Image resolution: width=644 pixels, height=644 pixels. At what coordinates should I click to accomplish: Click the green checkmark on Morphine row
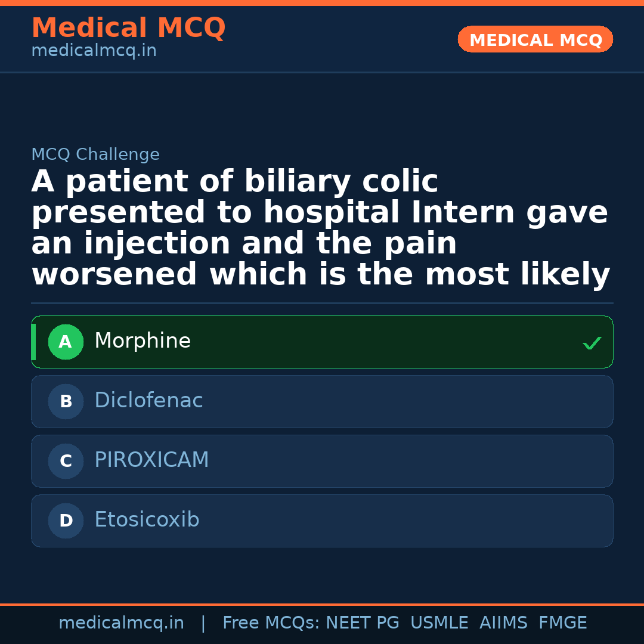click(x=592, y=343)
